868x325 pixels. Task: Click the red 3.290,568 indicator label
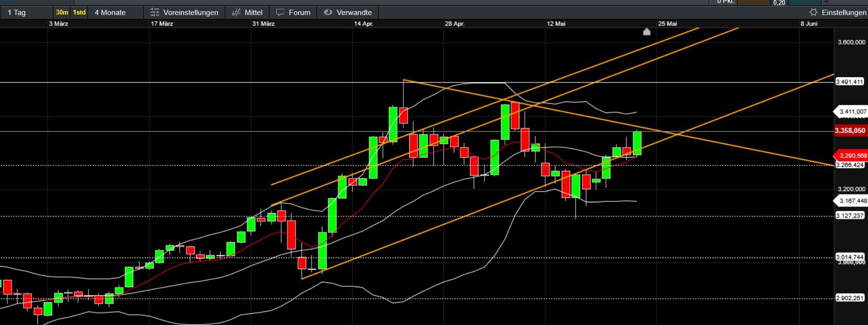[851, 156]
